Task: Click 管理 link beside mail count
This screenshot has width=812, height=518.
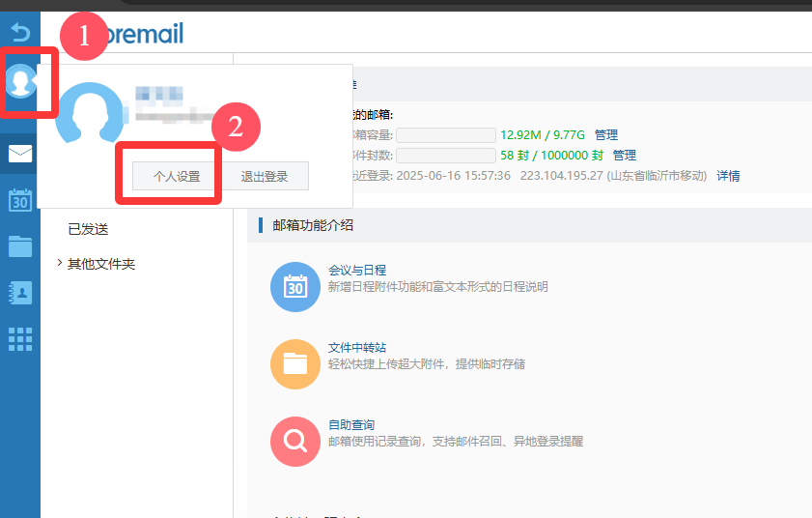Action: pos(625,156)
